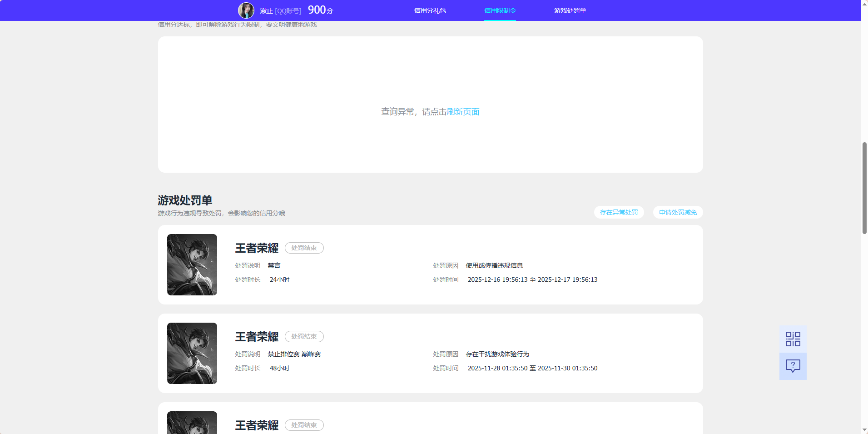Click the page vertical scrollbar thumb
The image size is (868, 434).
point(864,188)
